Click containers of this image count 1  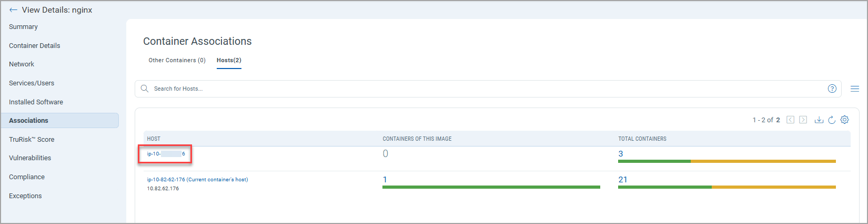coord(385,180)
